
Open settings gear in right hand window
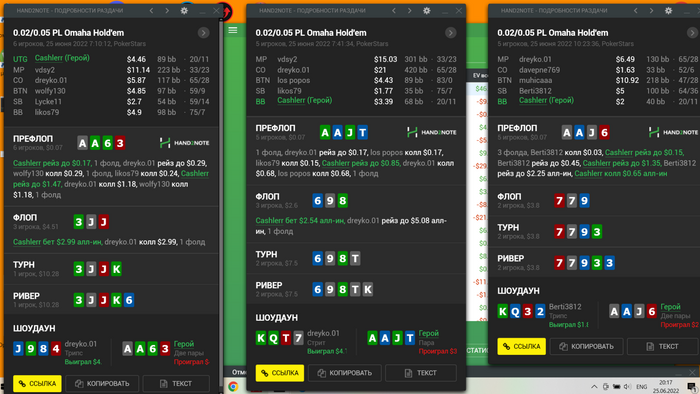click(668, 10)
